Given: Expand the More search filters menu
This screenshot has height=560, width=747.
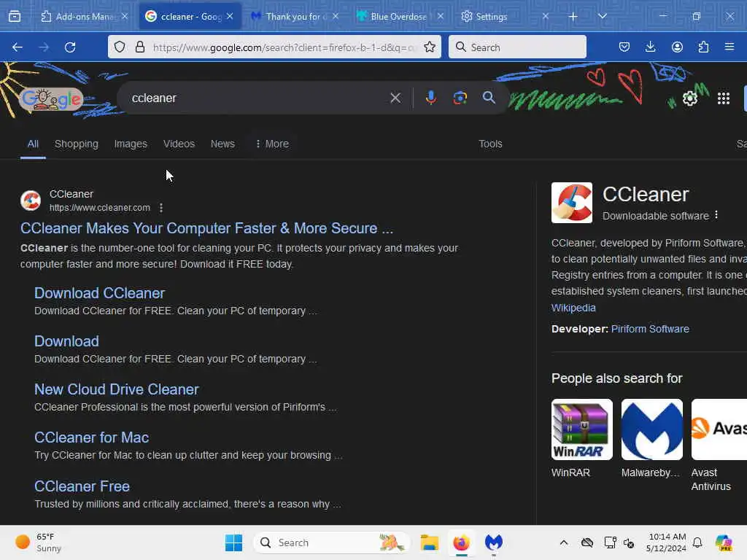Looking at the screenshot, I should [x=272, y=144].
